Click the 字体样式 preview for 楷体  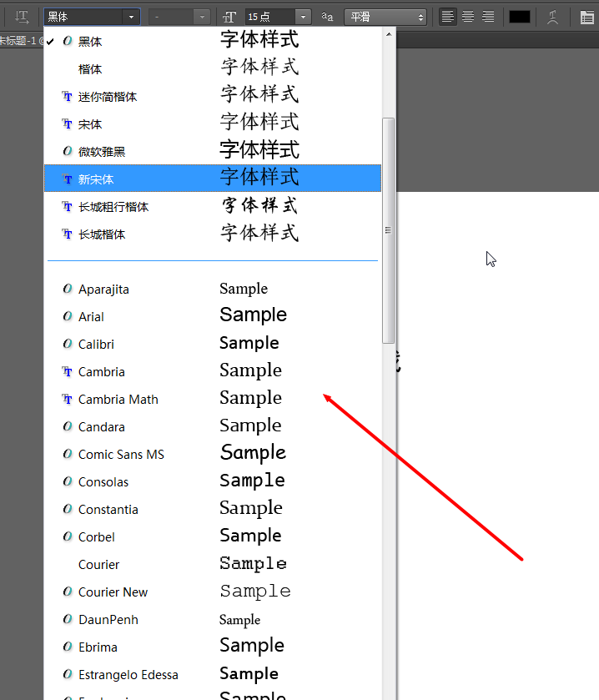[259, 67]
